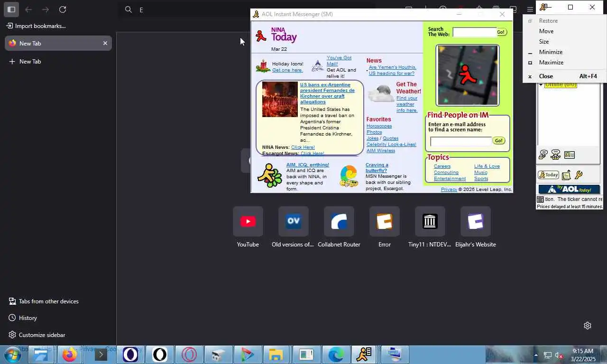Click Import bookmarks... in Firefox
607x364 pixels.
[36, 26]
